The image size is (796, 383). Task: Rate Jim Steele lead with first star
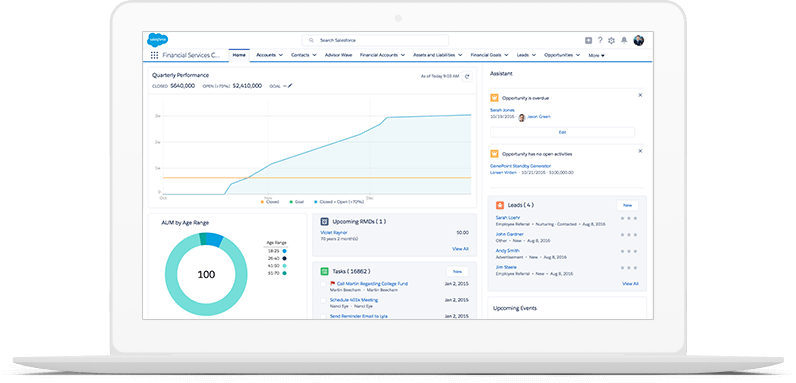pyautogui.click(x=622, y=267)
